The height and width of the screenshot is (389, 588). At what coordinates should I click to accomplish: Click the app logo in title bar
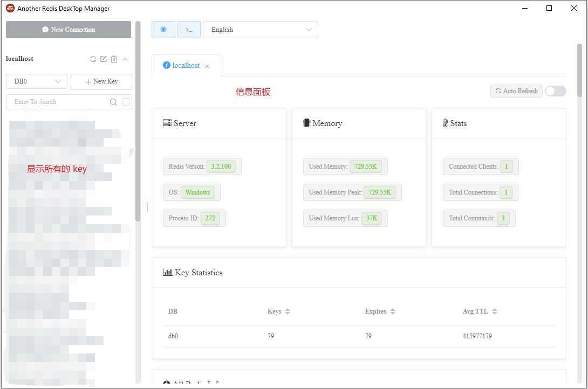point(10,8)
